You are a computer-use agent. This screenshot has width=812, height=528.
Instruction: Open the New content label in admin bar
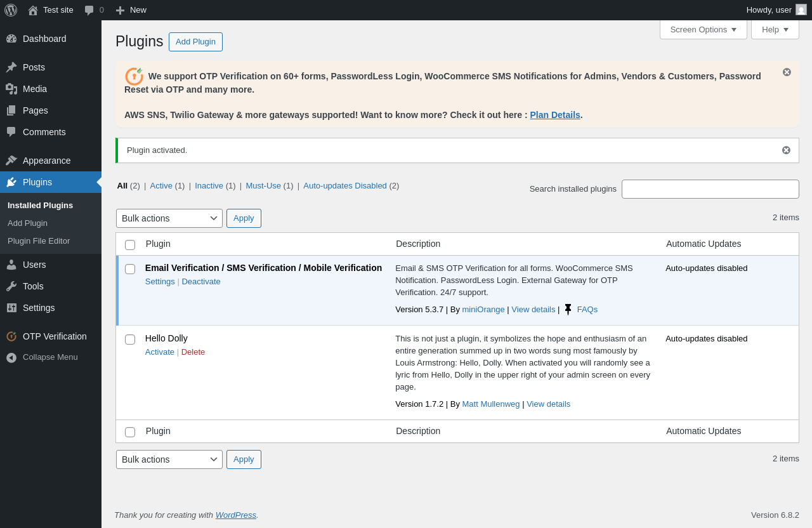[138, 10]
